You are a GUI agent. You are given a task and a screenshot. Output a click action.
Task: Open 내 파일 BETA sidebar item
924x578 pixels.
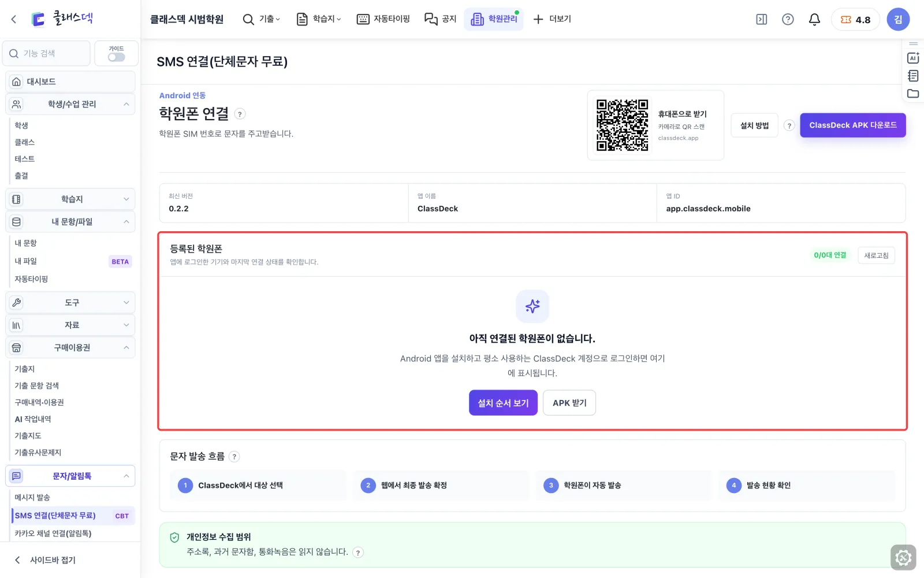73,261
